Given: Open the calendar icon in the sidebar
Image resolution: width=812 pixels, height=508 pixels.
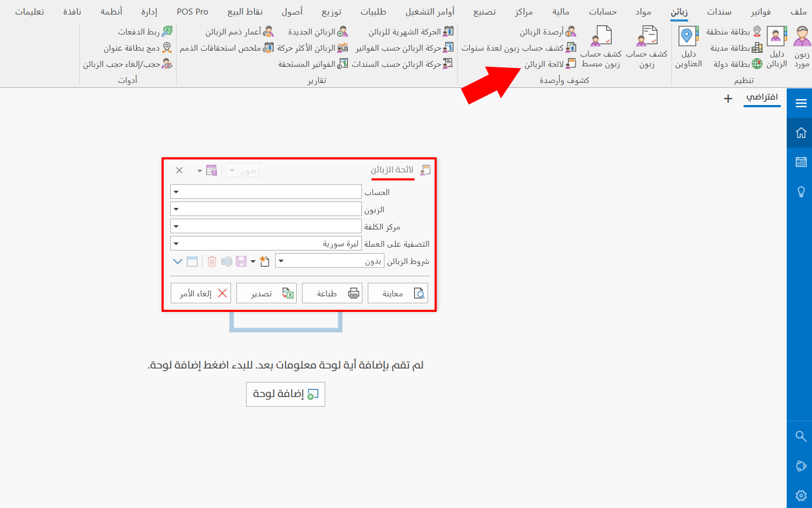Looking at the screenshot, I should pos(801,161).
